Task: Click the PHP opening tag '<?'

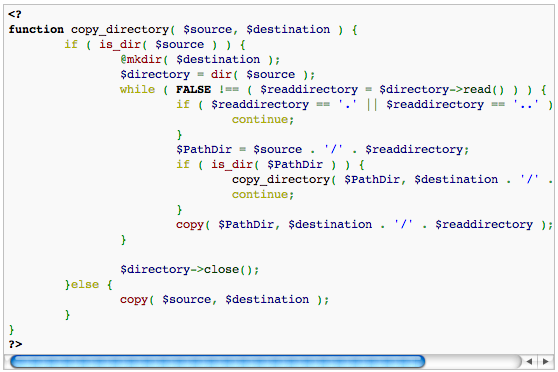Action: tap(15, 14)
